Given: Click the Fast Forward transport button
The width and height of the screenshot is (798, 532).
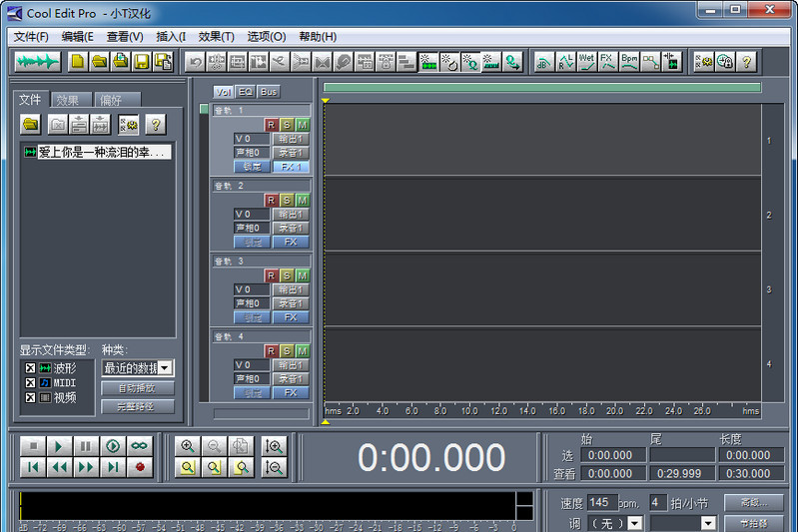Looking at the screenshot, I should [86, 467].
